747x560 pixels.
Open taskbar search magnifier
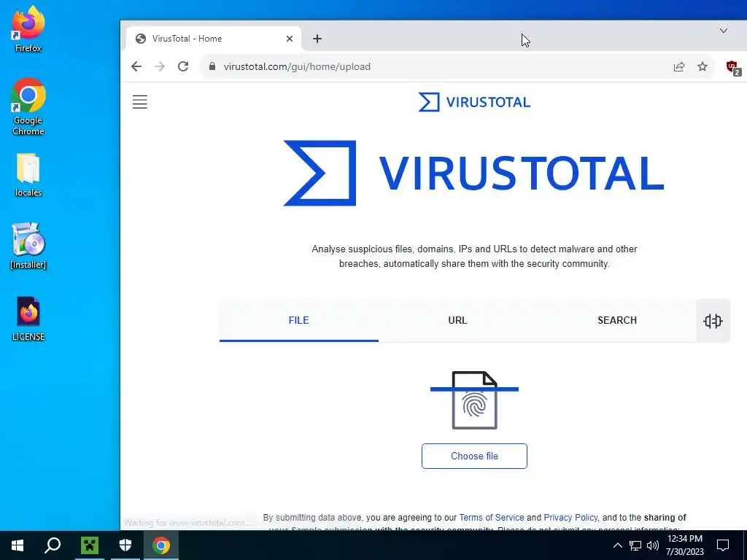53,545
